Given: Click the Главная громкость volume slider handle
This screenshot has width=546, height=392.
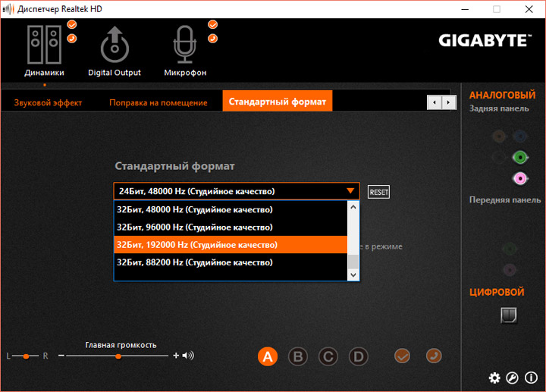Looking at the screenshot, I should (118, 356).
